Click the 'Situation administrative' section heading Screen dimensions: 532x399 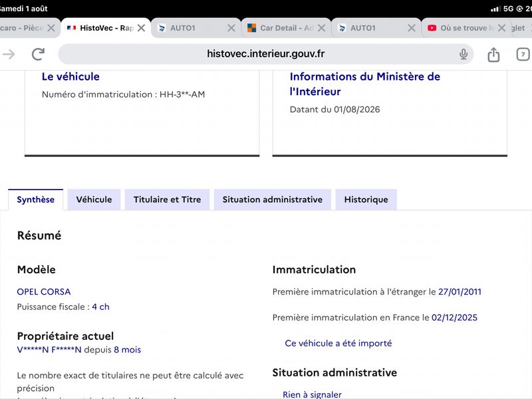click(334, 372)
